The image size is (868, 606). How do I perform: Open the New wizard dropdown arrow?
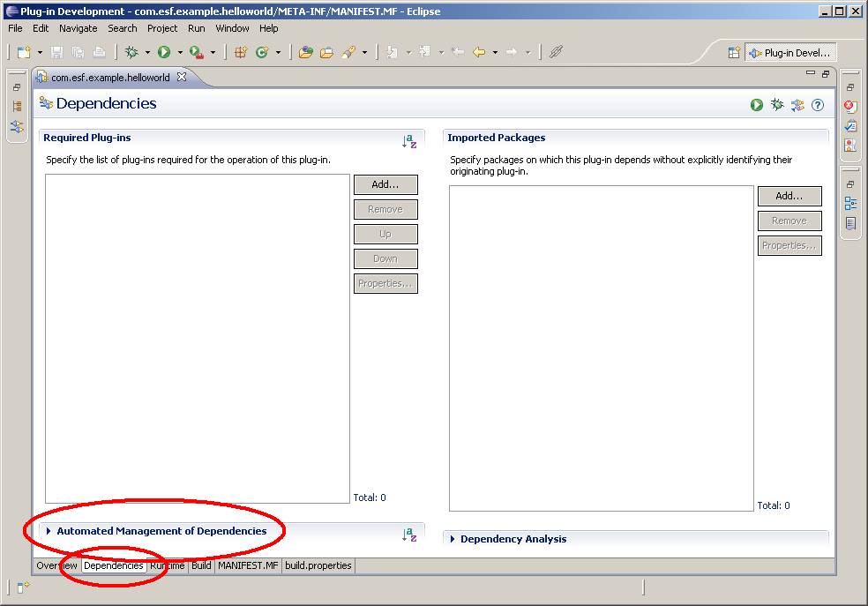pyautogui.click(x=40, y=53)
